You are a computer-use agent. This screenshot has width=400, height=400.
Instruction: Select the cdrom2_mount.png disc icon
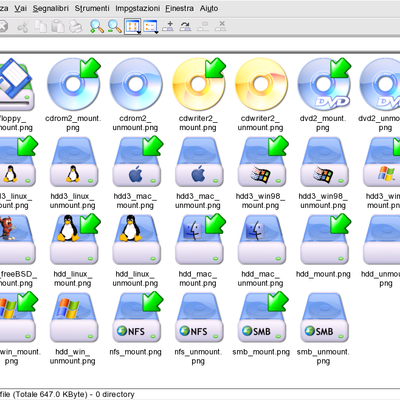tap(74, 84)
